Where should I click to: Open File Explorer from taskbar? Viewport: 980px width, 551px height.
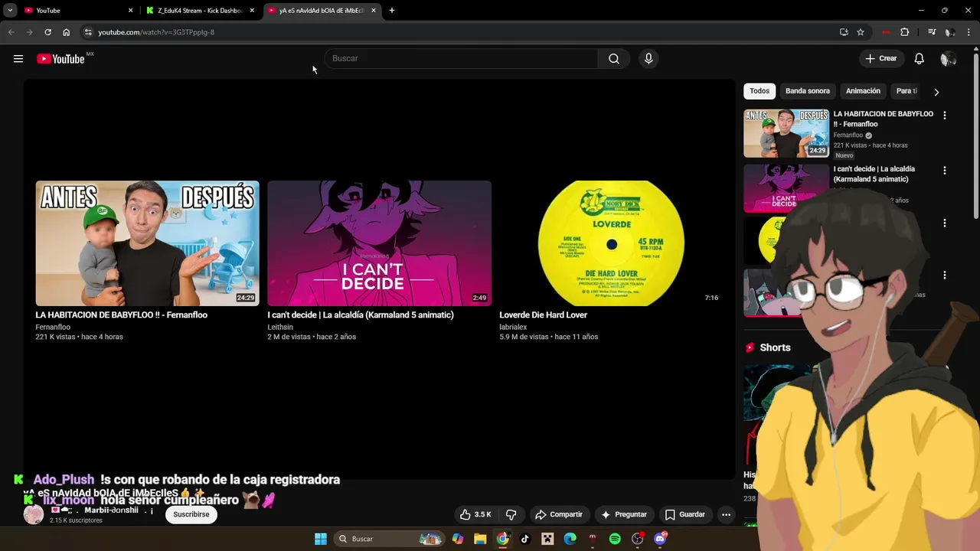click(480, 539)
